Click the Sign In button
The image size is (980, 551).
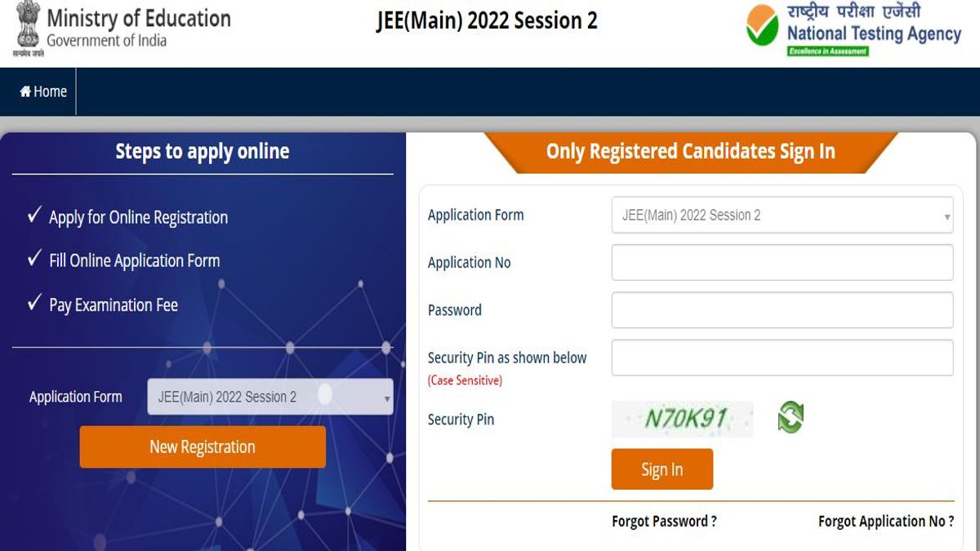pos(661,469)
